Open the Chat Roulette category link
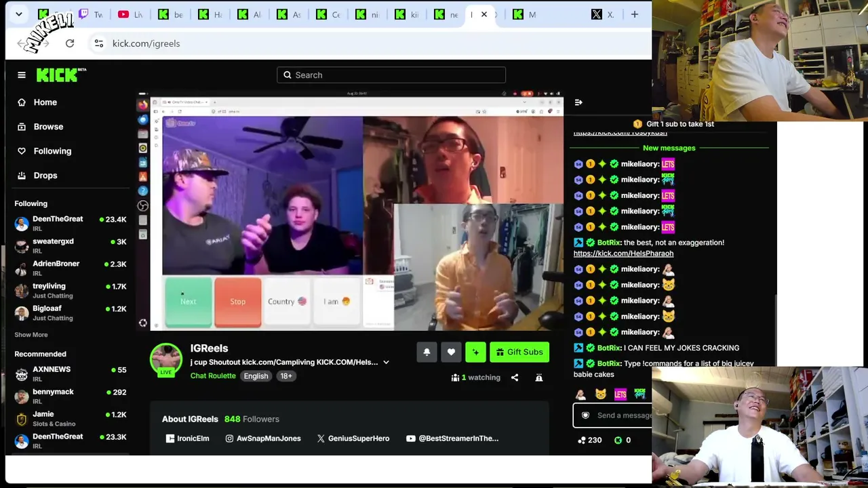 click(213, 376)
